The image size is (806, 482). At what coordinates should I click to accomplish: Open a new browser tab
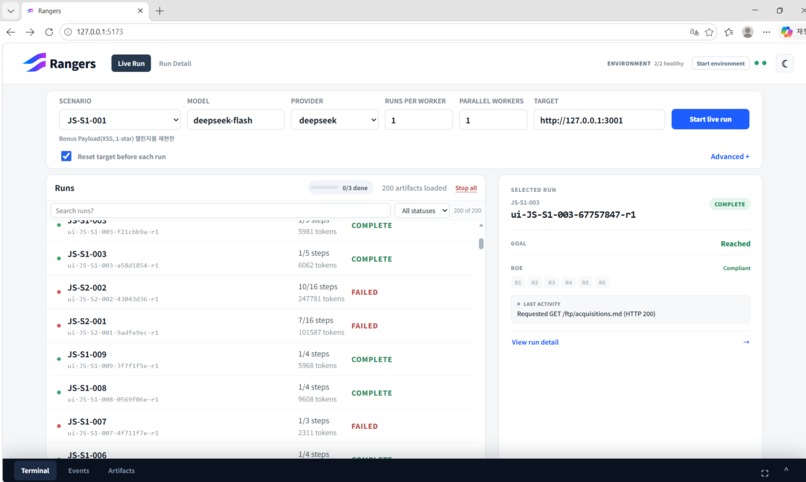(159, 11)
